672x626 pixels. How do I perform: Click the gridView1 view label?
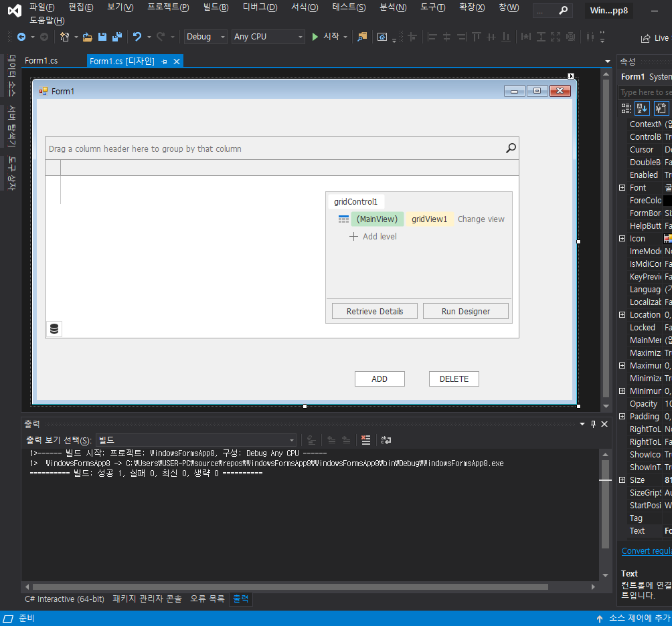[x=430, y=219]
